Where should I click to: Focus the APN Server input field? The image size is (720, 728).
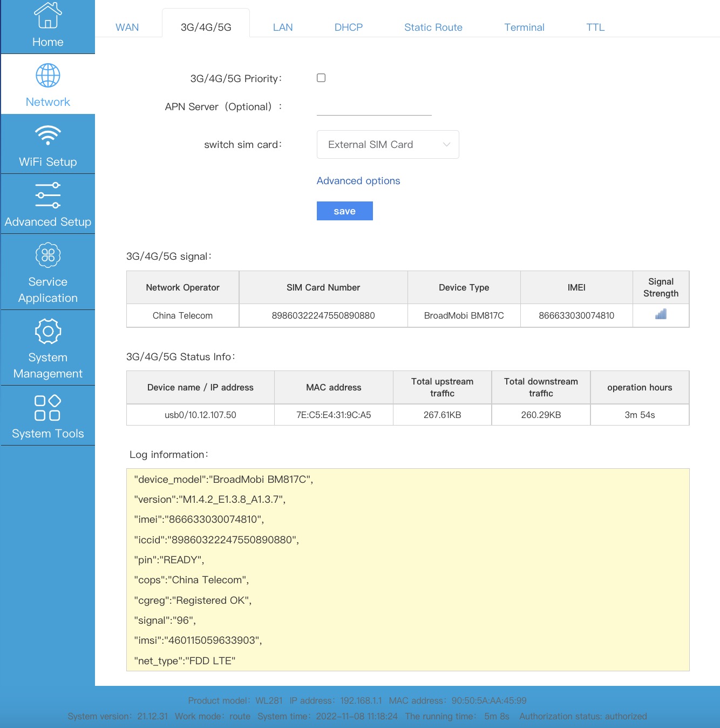pyautogui.click(x=374, y=106)
